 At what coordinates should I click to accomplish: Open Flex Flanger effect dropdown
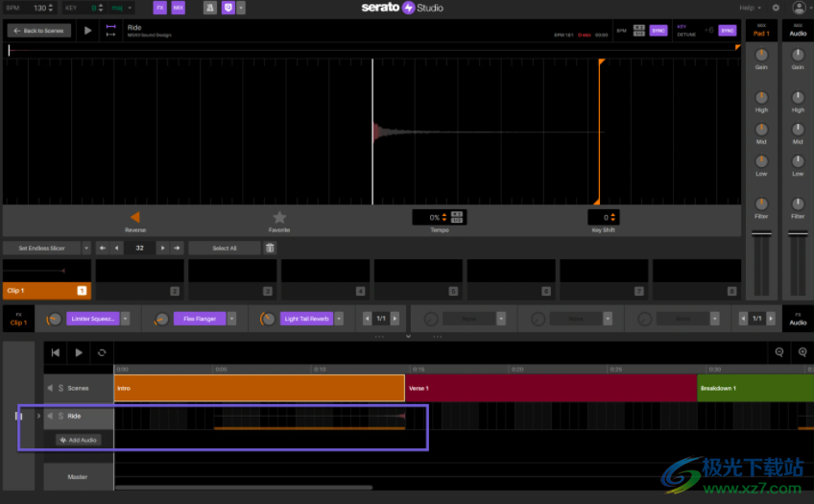click(231, 319)
